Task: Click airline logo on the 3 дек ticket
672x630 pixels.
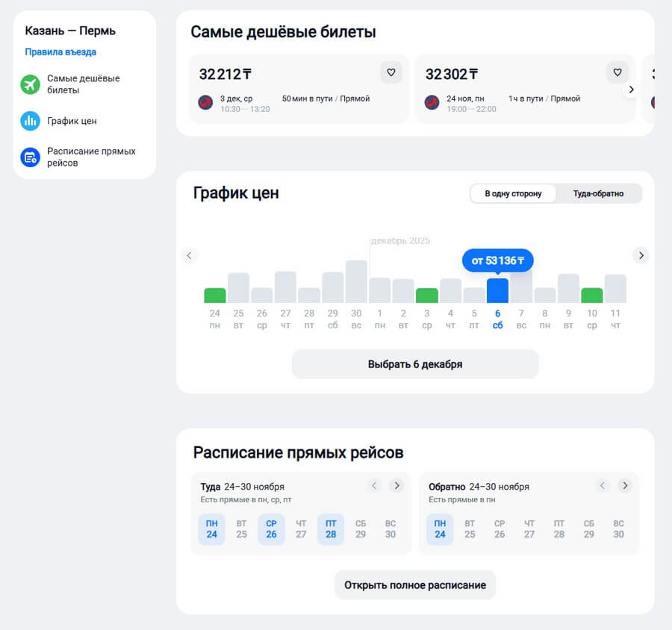Action: click(x=205, y=103)
